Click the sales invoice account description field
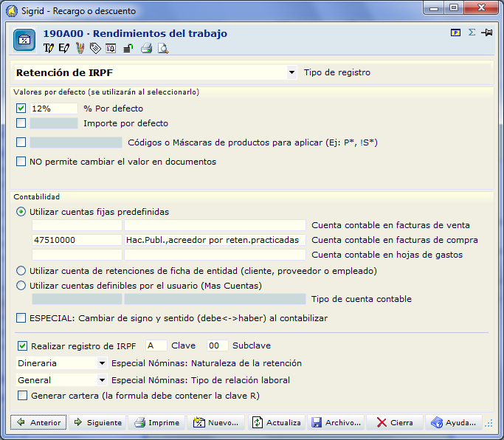Image resolution: width=504 pixels, height=440 pixels. click(215, 225)
